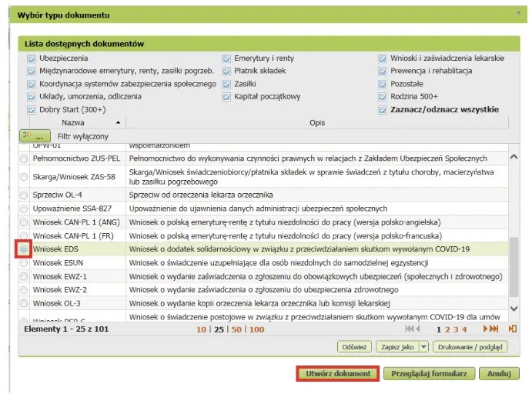Open the filter settings button
The image size is (532, 394).
click(x=31, y=136)
